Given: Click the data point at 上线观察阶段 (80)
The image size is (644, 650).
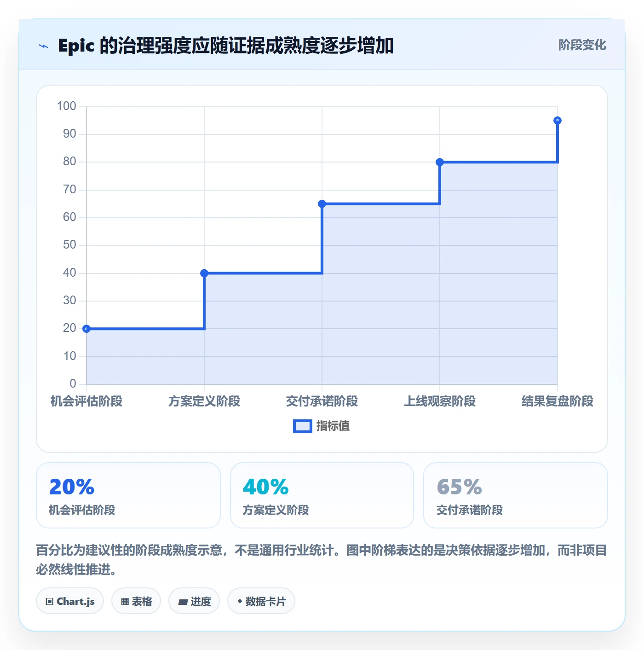Looking at the screenshot, I should pyautogui.click(x=440, y=162).
